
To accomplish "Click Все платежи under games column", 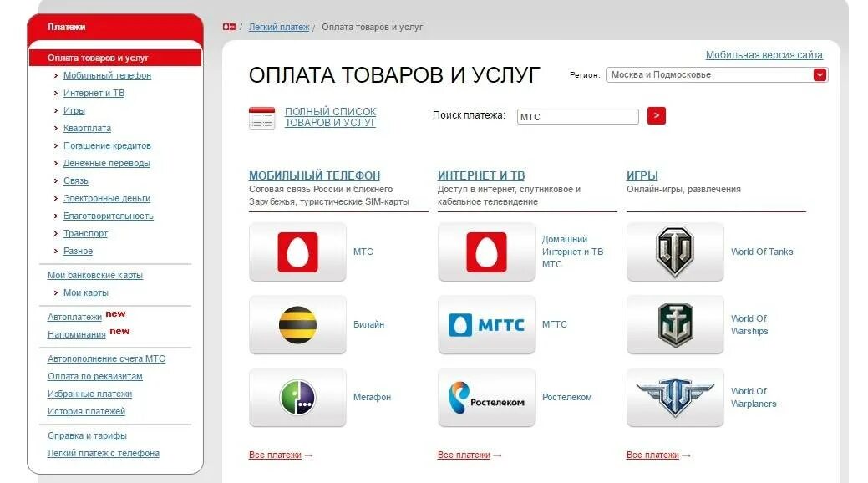I will click(x=652, y=455).
